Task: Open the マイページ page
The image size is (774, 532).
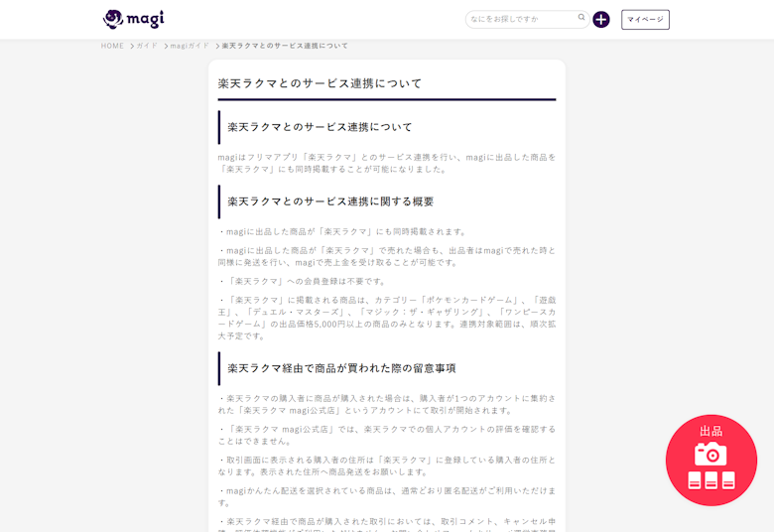Action: (645, 20)
